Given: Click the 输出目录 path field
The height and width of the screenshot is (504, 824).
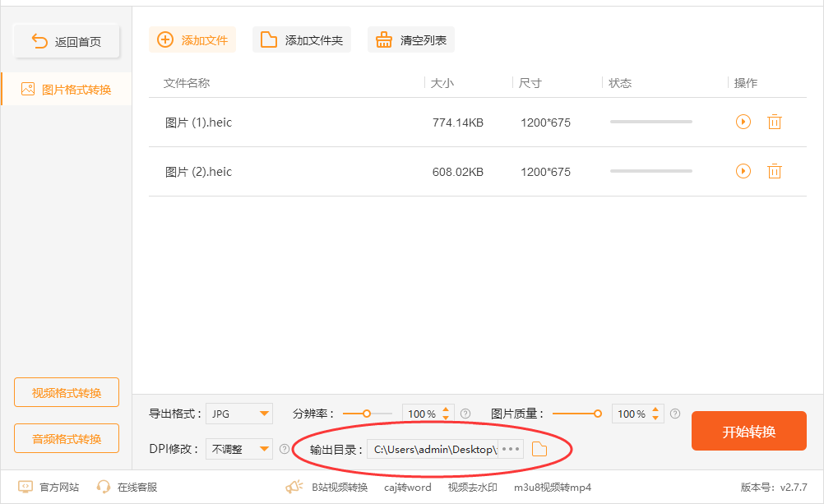Looking at the screenshot, I should (x=433, y=450).
